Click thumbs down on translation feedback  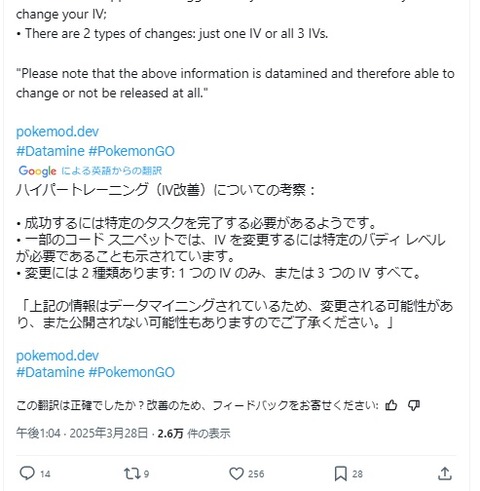point(414,405)
